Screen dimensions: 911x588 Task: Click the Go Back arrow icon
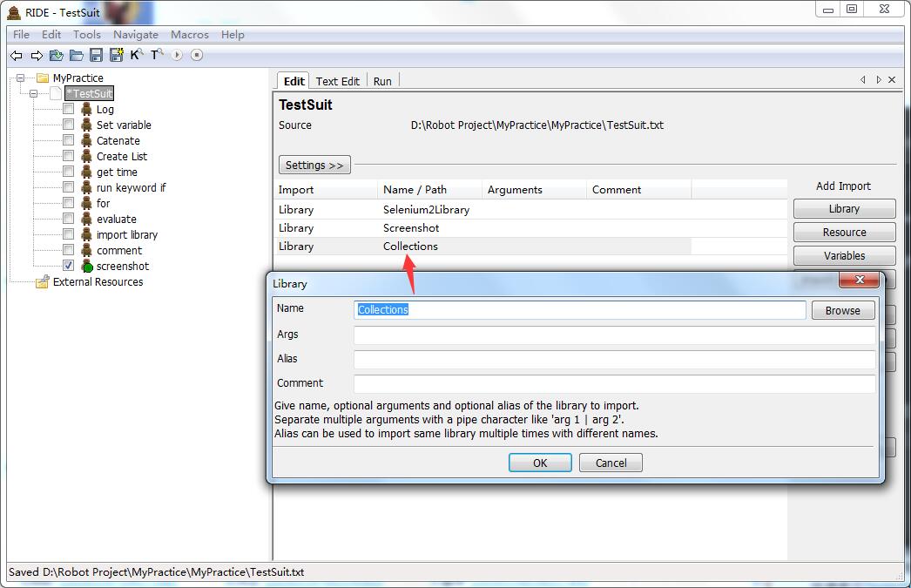click(16, 56)
